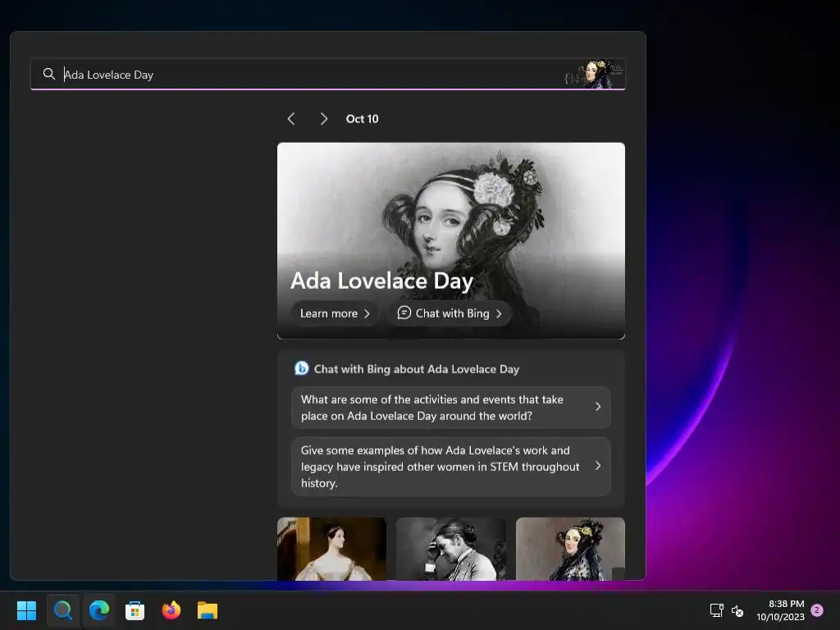
Task: Click the search magnifier icon in search box
Action: 48,74
